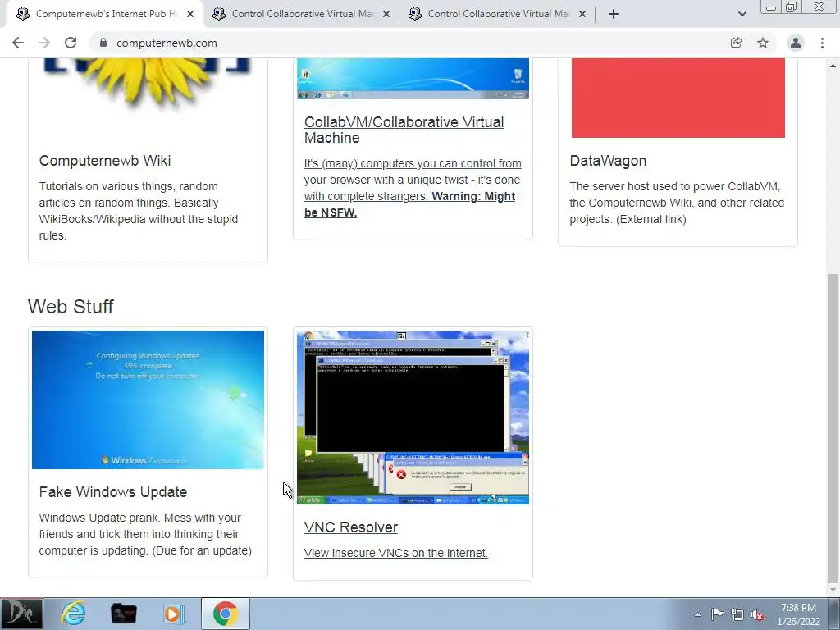Viewport: 840px width, 630px height.
Task: Open a new browser tab
Action: pos(614,14)
